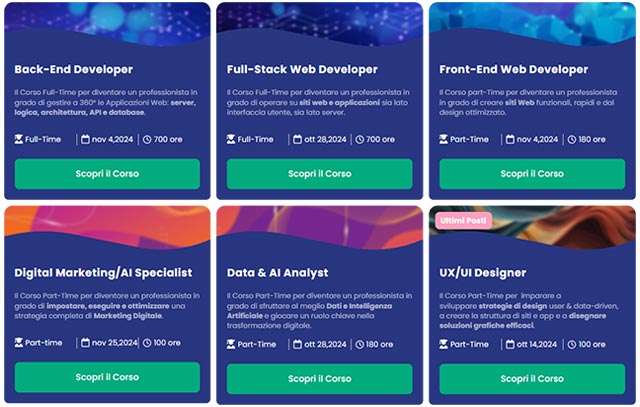Click the Digital Marketing/AI Specialist banner image
The height and width of the screenshot is (407, 640).
tap(107, 228)
